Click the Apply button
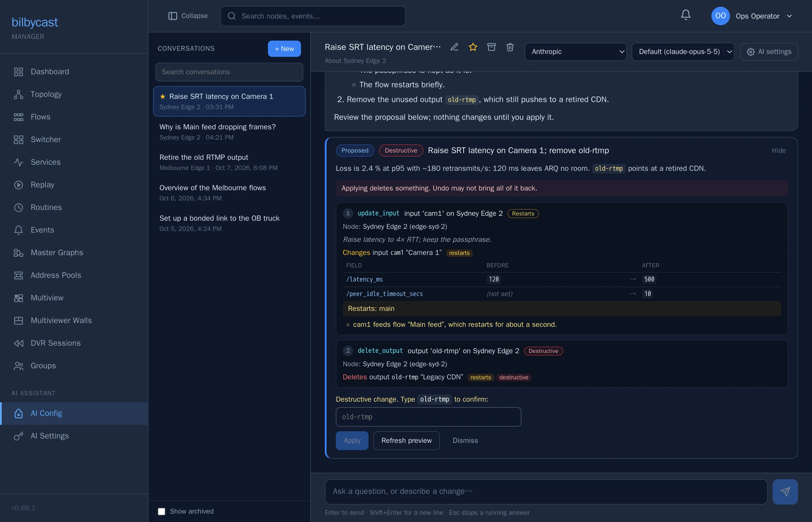This screenshot has height=522, width=812. 352,440
